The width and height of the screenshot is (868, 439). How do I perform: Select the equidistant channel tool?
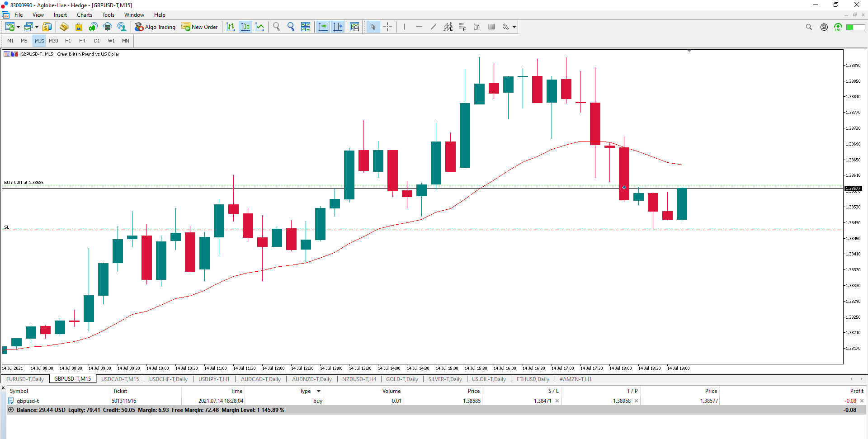click(x=448, y=27)
